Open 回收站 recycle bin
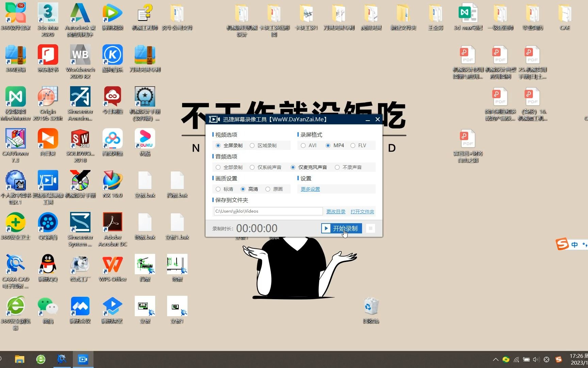The width and height of the screenshot is (588, 368). 371,310
